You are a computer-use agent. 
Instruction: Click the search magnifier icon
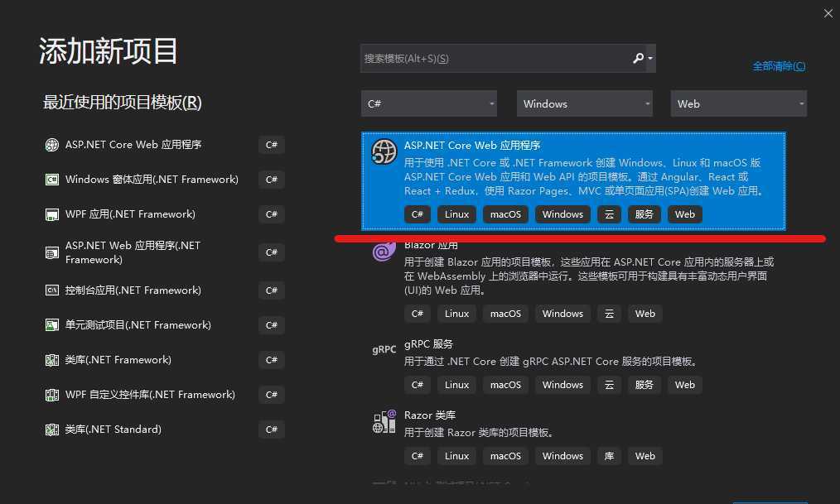click(638, 58)
